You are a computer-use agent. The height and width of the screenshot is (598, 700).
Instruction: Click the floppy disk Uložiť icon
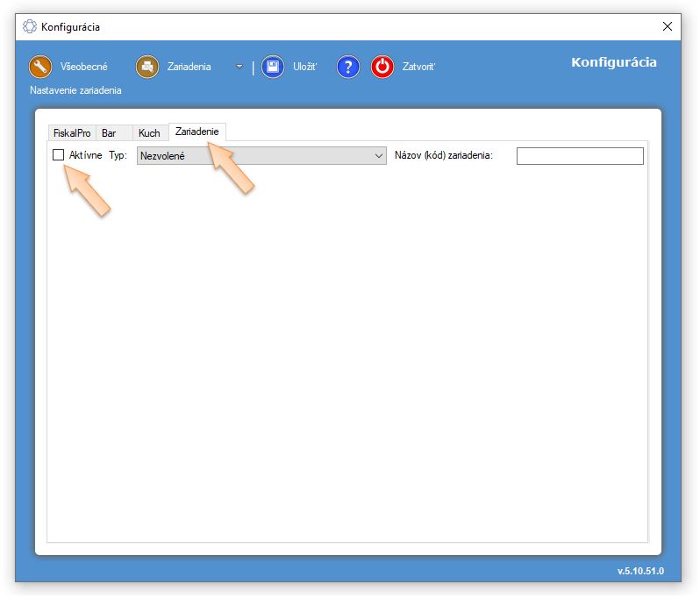pos(273,67)
